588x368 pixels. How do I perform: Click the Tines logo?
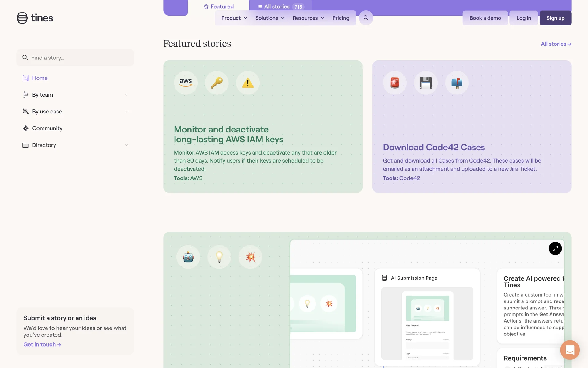tap(35, 18)
